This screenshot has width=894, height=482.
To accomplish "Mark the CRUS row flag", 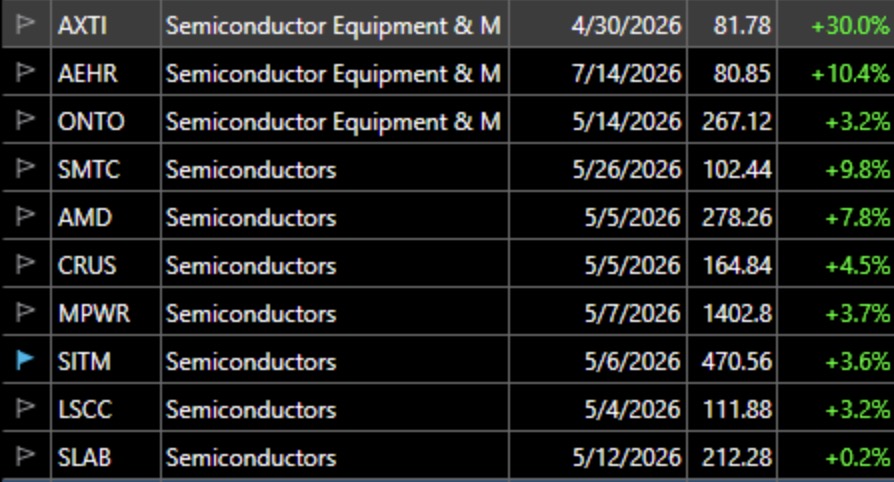I will pos(26,265).
